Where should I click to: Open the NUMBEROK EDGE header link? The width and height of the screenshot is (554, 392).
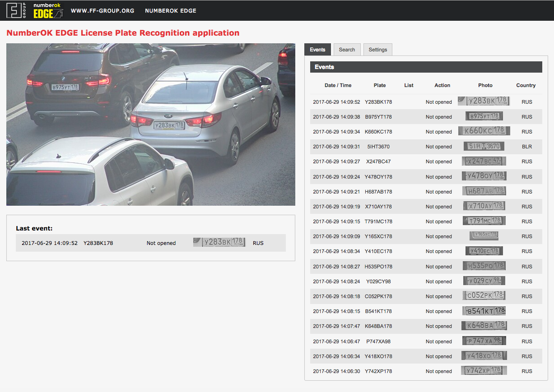(171, 10)
